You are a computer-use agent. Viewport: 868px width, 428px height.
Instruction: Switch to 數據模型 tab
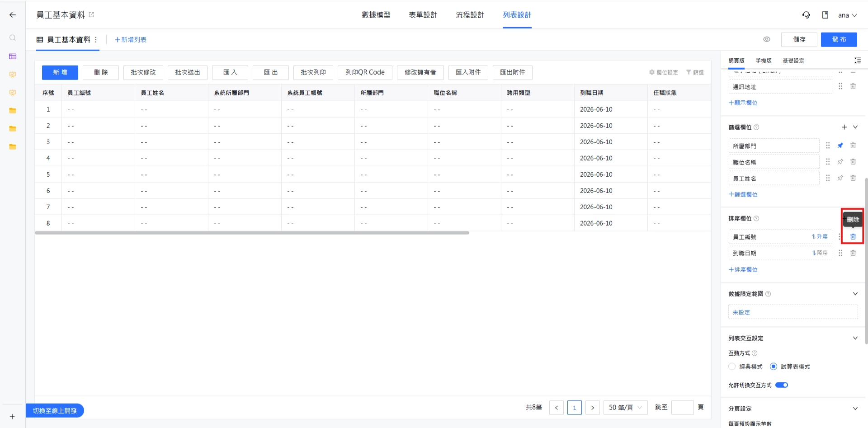[x=376, y=15]
